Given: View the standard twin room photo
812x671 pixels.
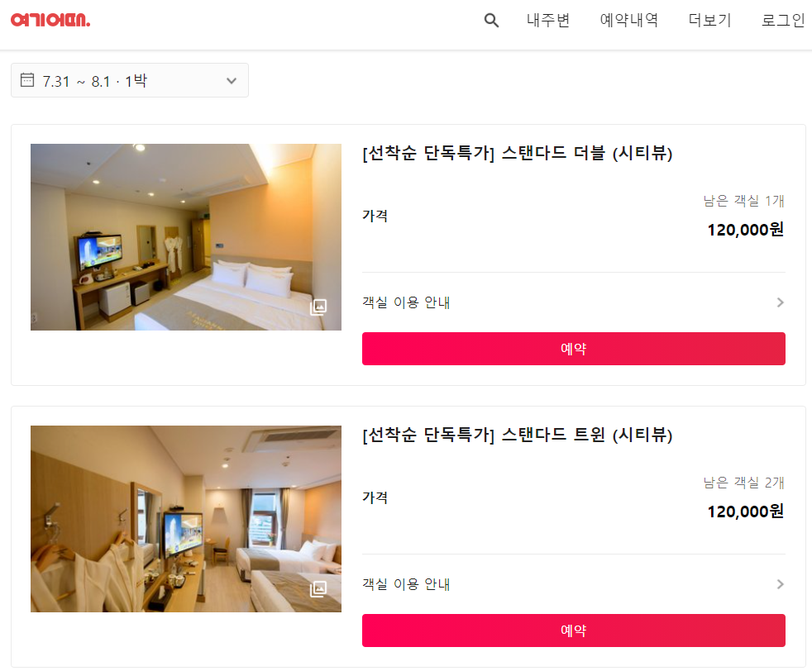Looking at the screenshot, I should [x=186, y=519].
